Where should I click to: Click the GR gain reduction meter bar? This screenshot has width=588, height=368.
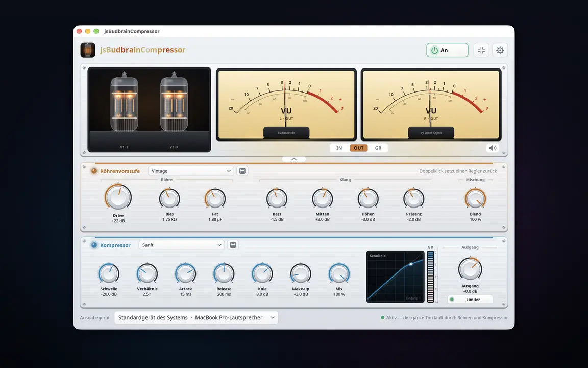430,277
